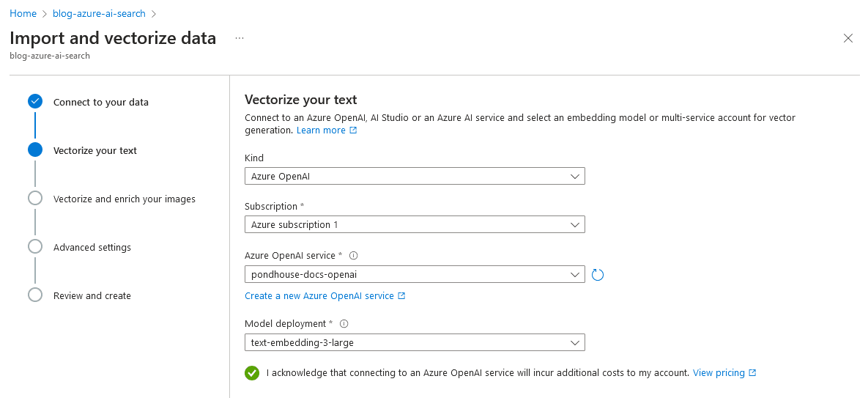Click external link icon after View pricing
The width and height of the screenshot is (868, 398).
tap(752, 373)
